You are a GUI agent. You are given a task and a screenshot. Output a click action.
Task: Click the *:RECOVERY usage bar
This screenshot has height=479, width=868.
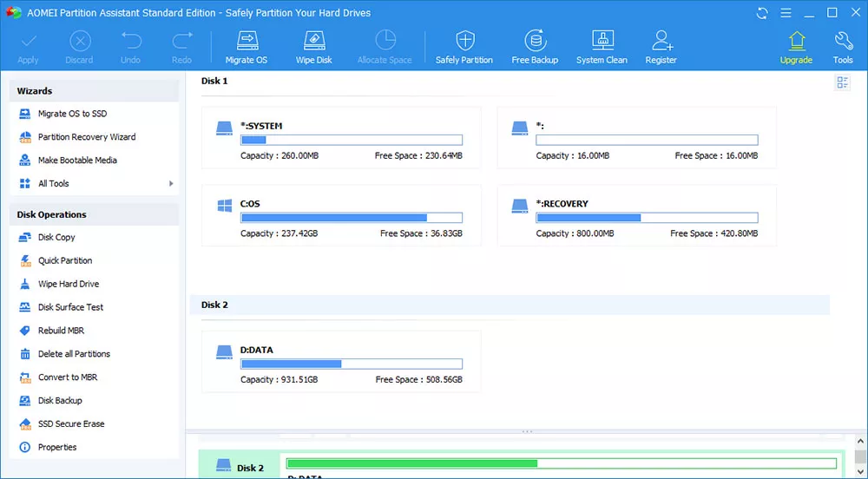pos(648,218)
